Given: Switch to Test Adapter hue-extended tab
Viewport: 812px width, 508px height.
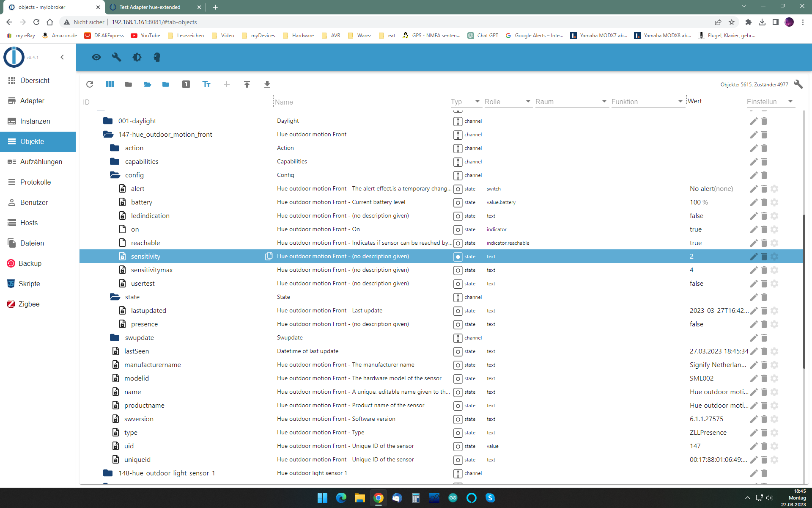Looking at the screenshot, I should 155,7.
